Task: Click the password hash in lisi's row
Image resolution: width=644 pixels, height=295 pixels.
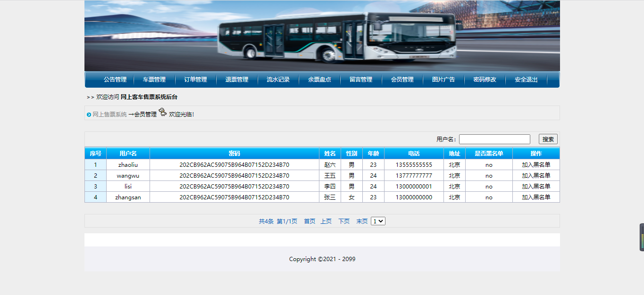Action: (234, 187)
